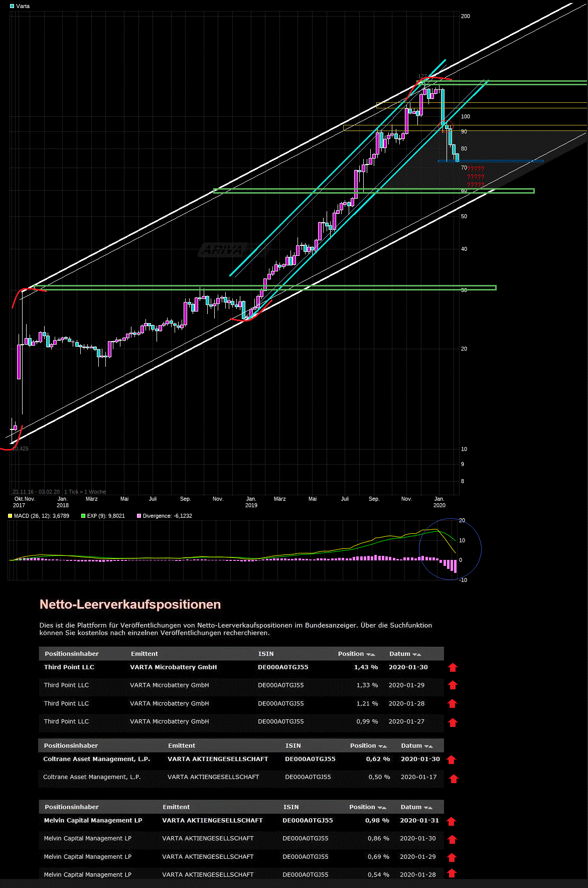Sort by Datum in Third Point LLC table
The width and height of the screenshot is (588, 888).
416,654
